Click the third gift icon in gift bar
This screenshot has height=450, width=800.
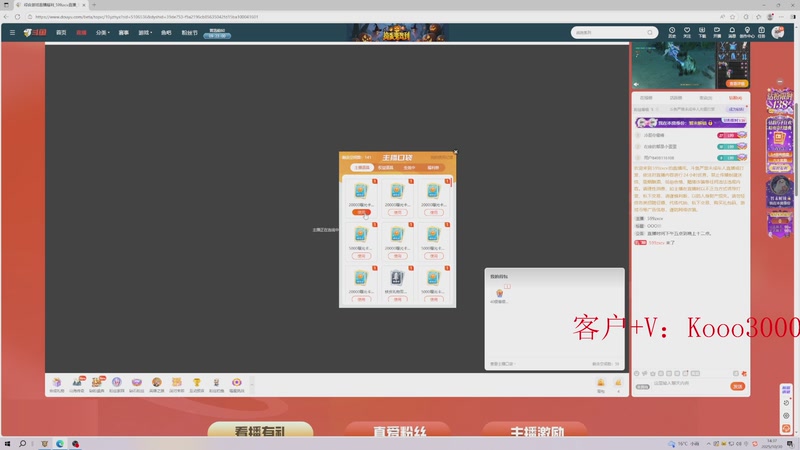click(x=96, y=384)
